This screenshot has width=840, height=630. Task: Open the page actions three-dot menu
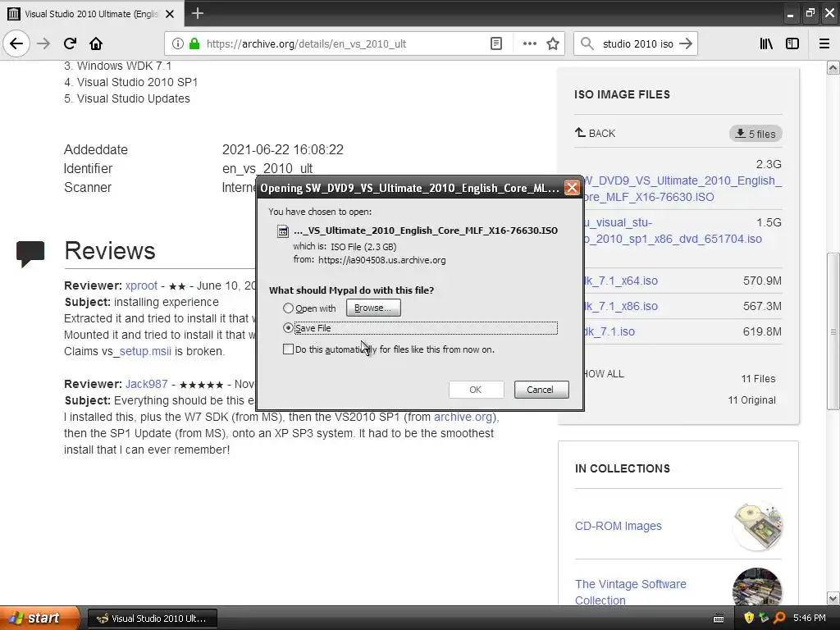point(529,44)
